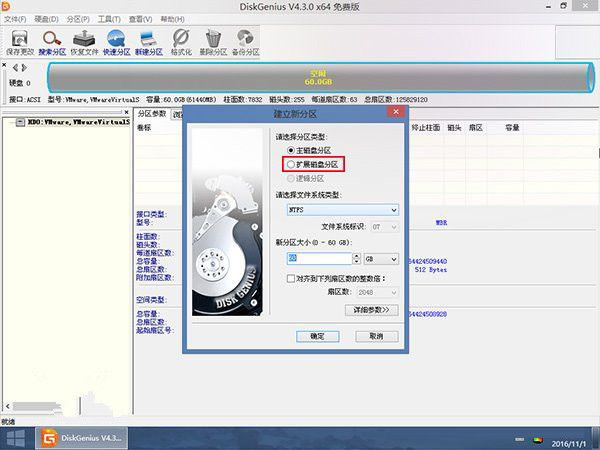Open the Help (帮助) menu

point(172,19)
